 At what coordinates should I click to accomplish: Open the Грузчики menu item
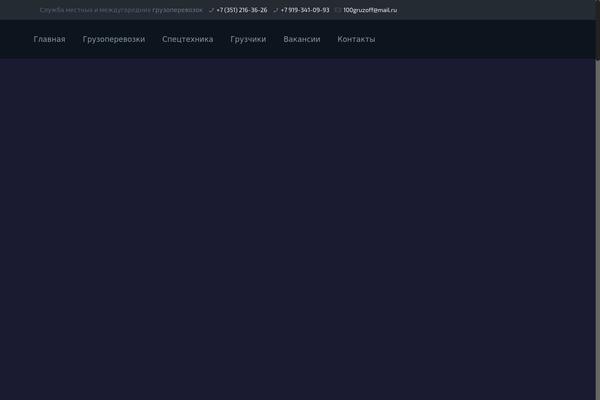(x=248, y=39)
